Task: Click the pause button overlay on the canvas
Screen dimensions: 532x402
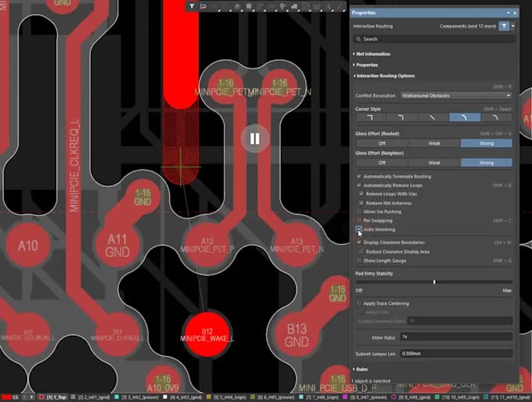Action: click(255, 138)
